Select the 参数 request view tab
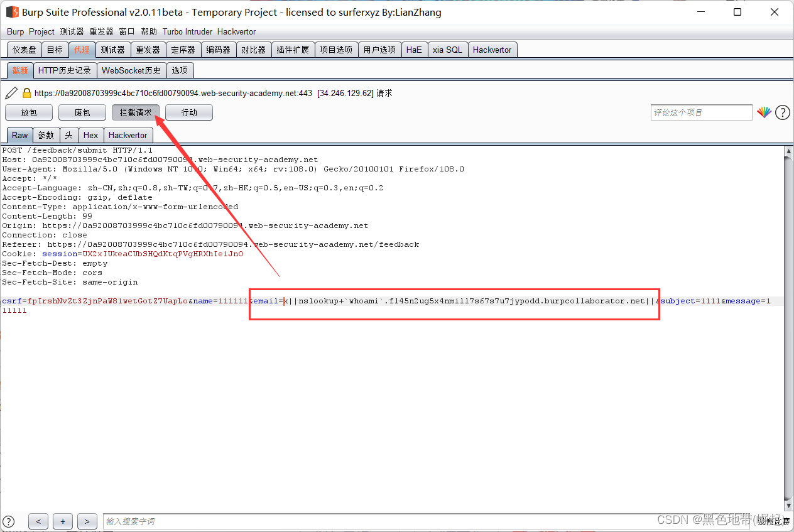The height and width of the screenshot is (532, 794). pyautogui.click(x=46, y=135)
